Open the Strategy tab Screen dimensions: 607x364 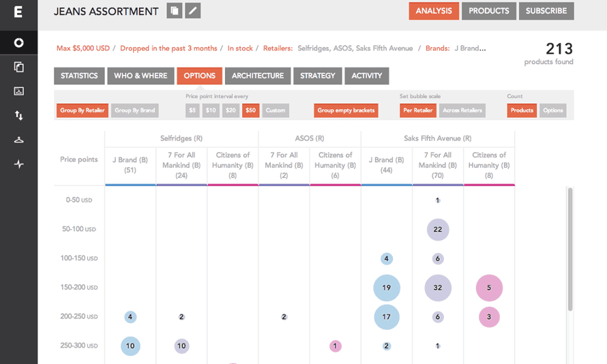[317, 76]
